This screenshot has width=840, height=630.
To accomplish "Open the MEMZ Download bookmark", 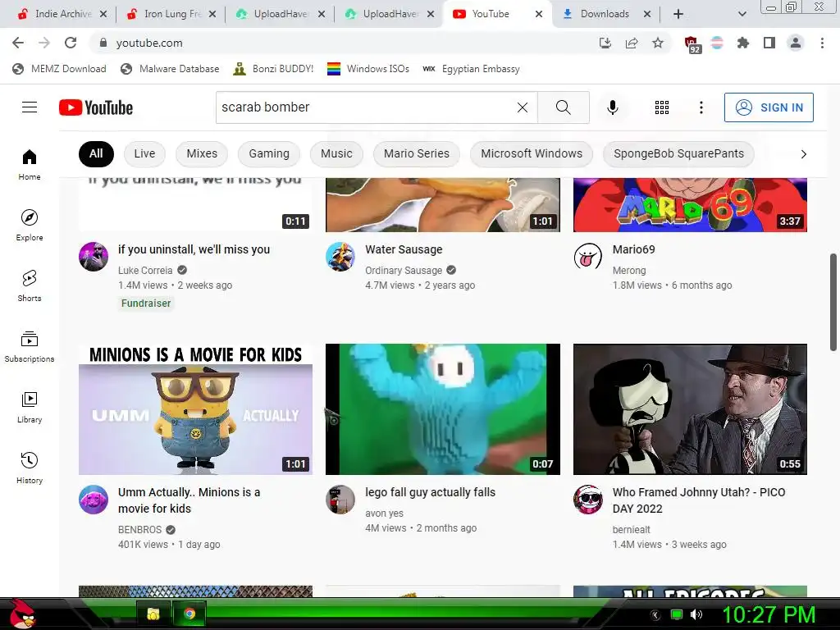I will coord(59,69).
